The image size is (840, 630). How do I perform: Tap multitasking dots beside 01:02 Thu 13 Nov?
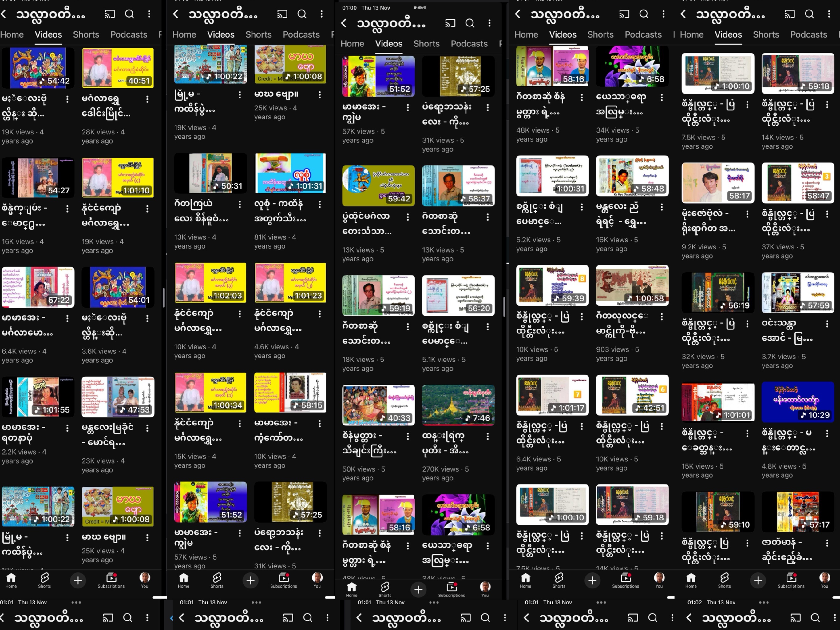tap(764, 602)
